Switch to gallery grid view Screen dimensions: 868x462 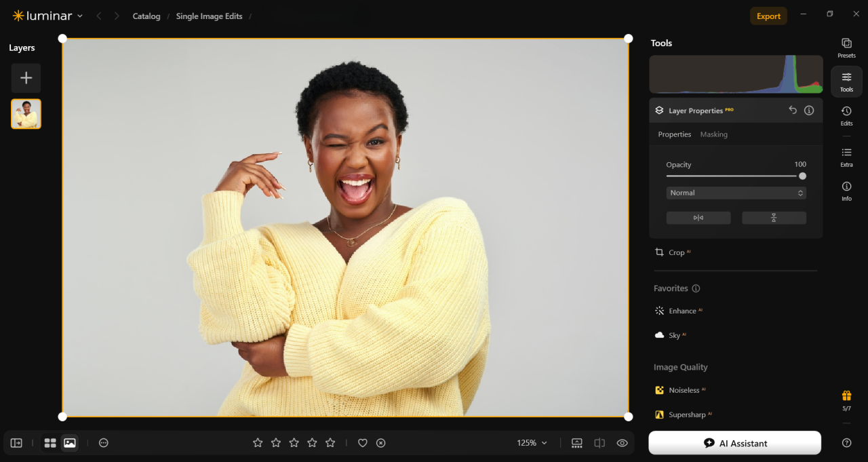(50, 443)
